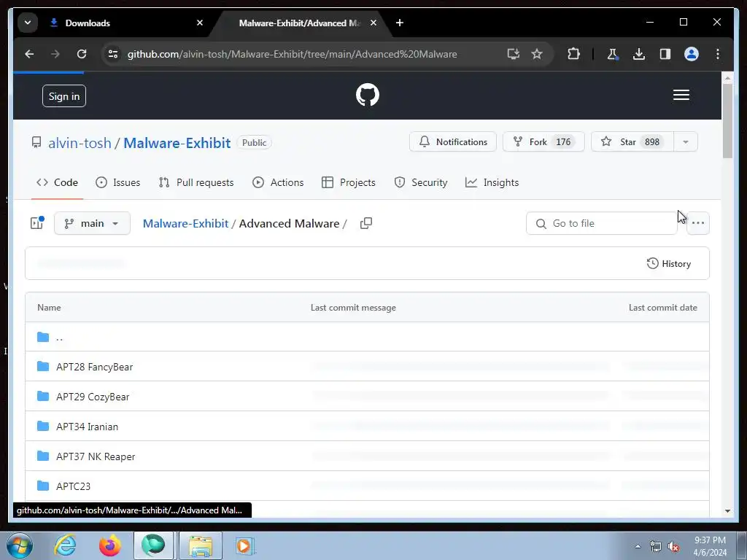Toggle the browser side panel icon

tap(665, 54)
